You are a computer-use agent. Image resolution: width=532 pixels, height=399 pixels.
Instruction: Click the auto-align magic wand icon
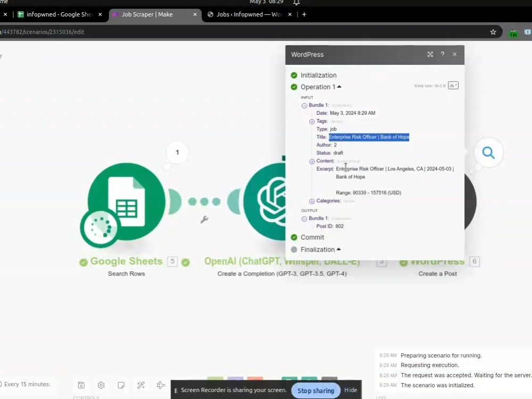point(141,385)
